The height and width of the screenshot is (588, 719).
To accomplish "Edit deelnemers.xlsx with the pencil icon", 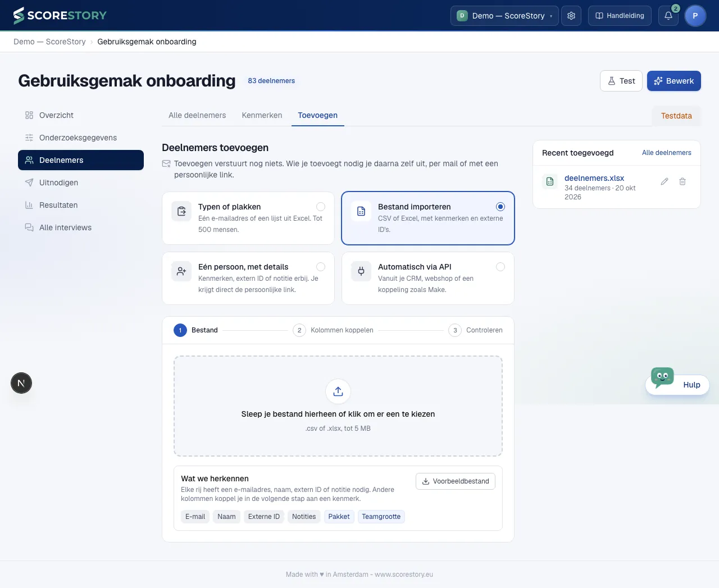I will [x=665, y=181].
